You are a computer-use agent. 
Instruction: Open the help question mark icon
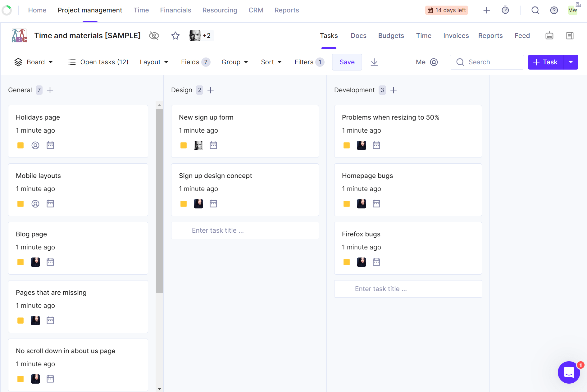coord(554,10)
